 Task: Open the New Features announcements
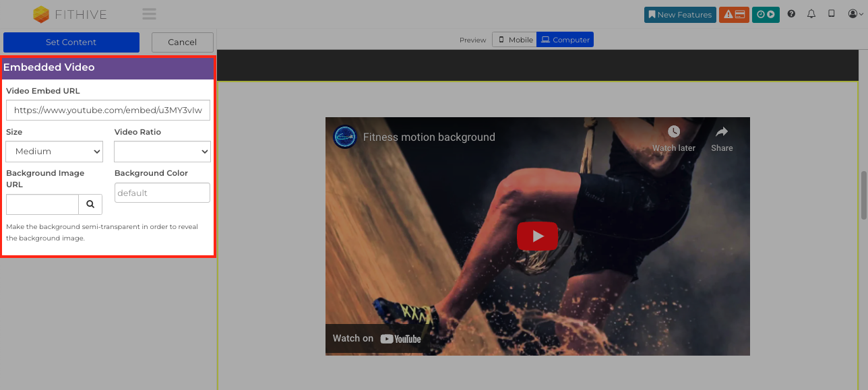point(680,14)
